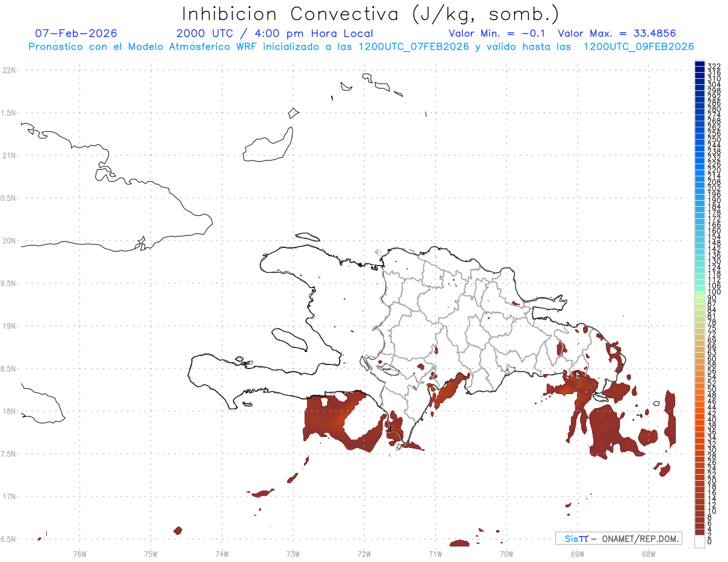Click the "17N" latitude label
Viewport: 728px width, 562px height.
click(x=9, y=497)
